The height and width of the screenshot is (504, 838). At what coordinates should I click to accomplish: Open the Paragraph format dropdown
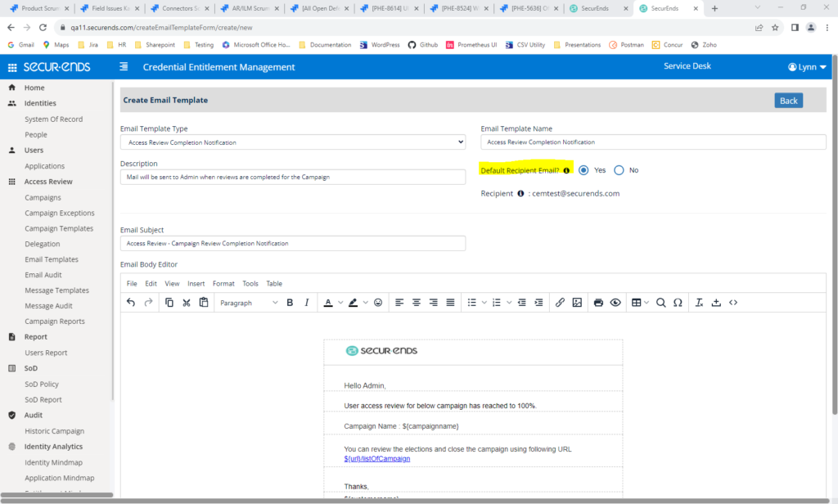[x=249, y=303]
